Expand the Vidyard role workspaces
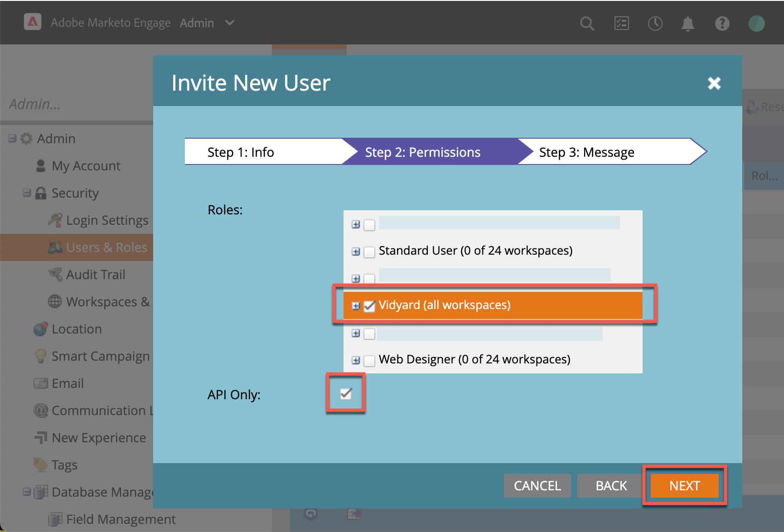 coord(356,306)
